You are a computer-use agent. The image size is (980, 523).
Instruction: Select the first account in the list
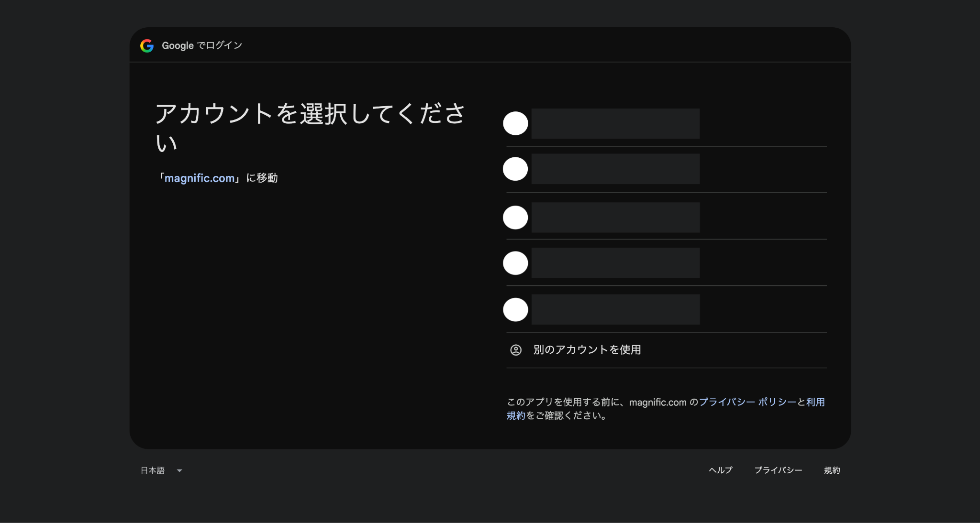666,123
